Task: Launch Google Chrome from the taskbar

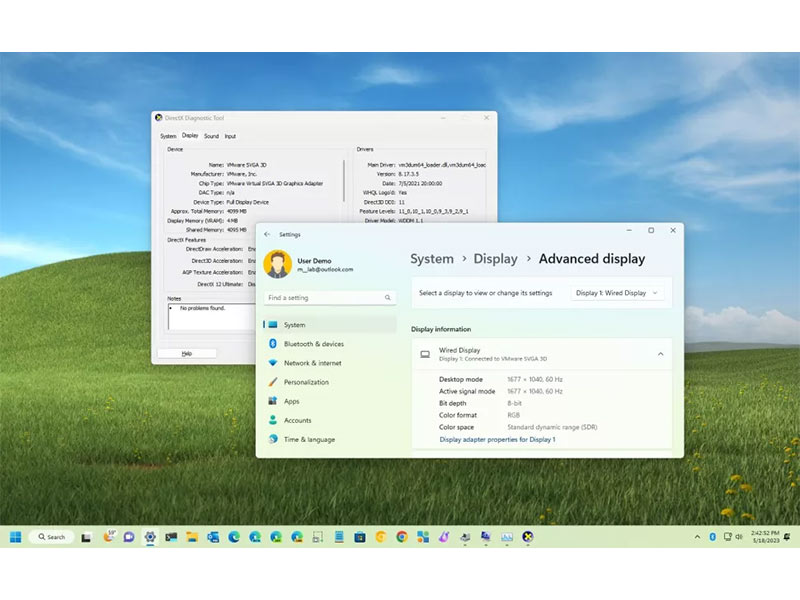Action: [402, 537]
